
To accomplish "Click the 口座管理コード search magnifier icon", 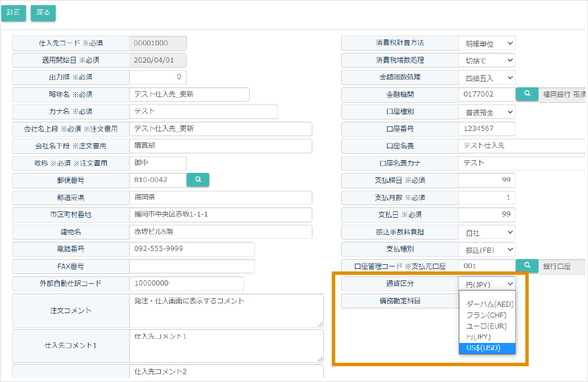I will [x=527, y=265].
